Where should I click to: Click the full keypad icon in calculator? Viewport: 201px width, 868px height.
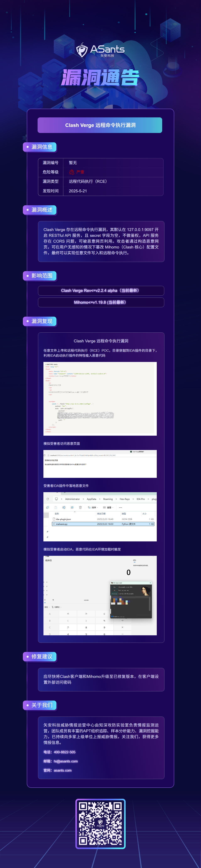(45, 600)
